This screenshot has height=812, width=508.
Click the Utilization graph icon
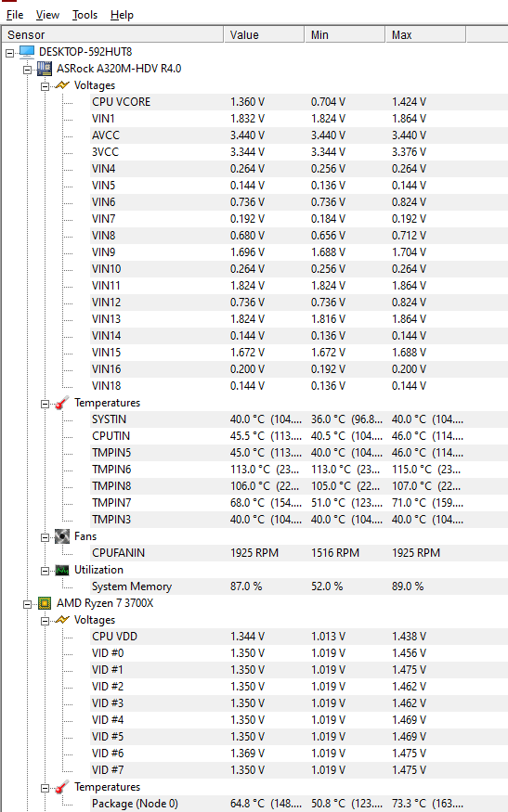(x=62, y=570)
